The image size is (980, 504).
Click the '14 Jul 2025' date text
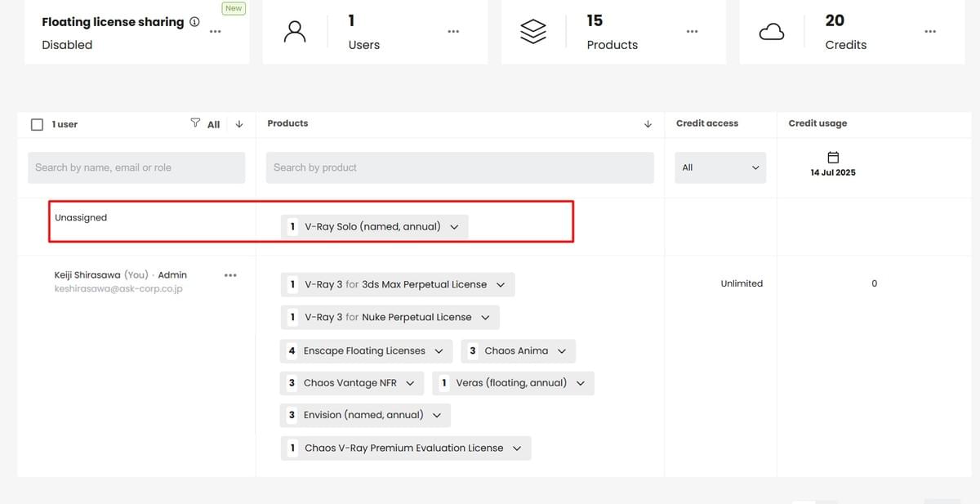tap(833, 173)
